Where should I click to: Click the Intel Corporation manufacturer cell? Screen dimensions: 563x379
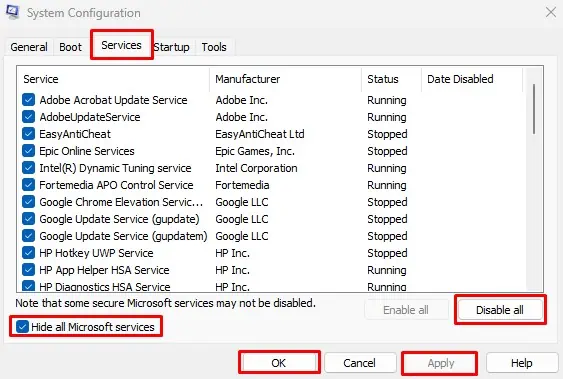coord(256,168)
